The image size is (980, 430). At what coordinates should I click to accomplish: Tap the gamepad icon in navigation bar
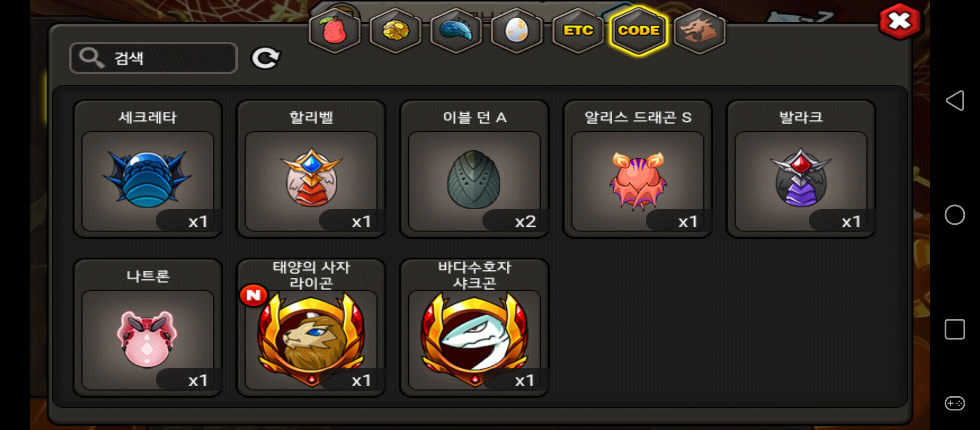click(955, 403)
